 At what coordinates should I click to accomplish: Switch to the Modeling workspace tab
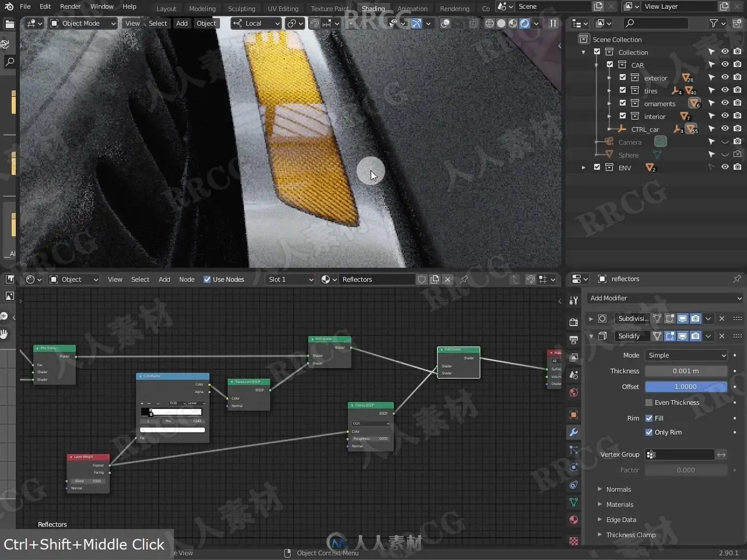coord(202,9)
